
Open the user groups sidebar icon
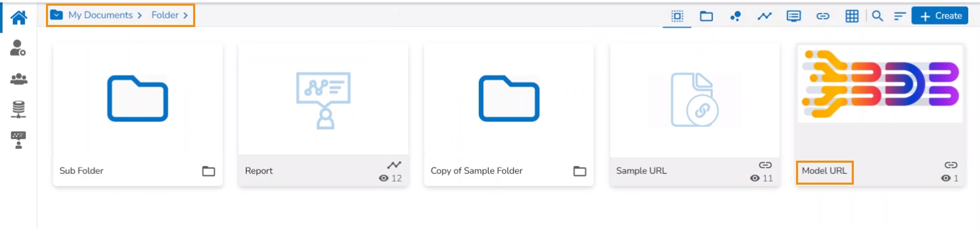point(18,79)
